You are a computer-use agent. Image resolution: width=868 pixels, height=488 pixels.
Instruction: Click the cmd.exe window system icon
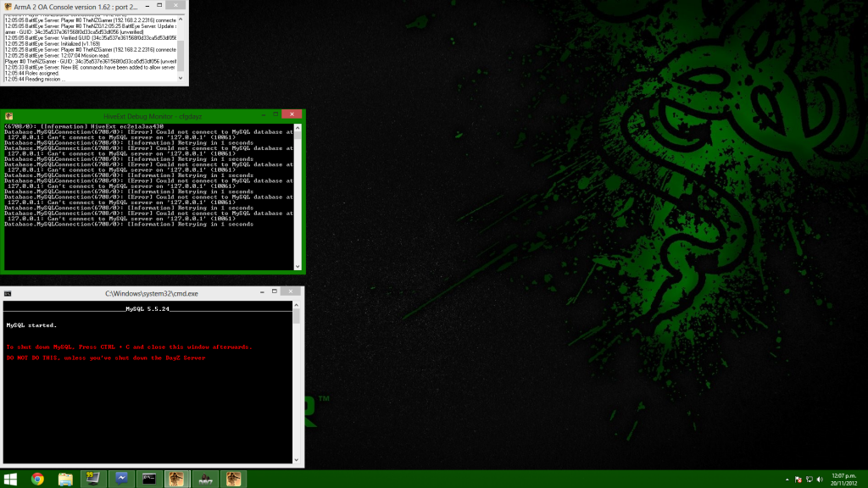coord(8,294)
